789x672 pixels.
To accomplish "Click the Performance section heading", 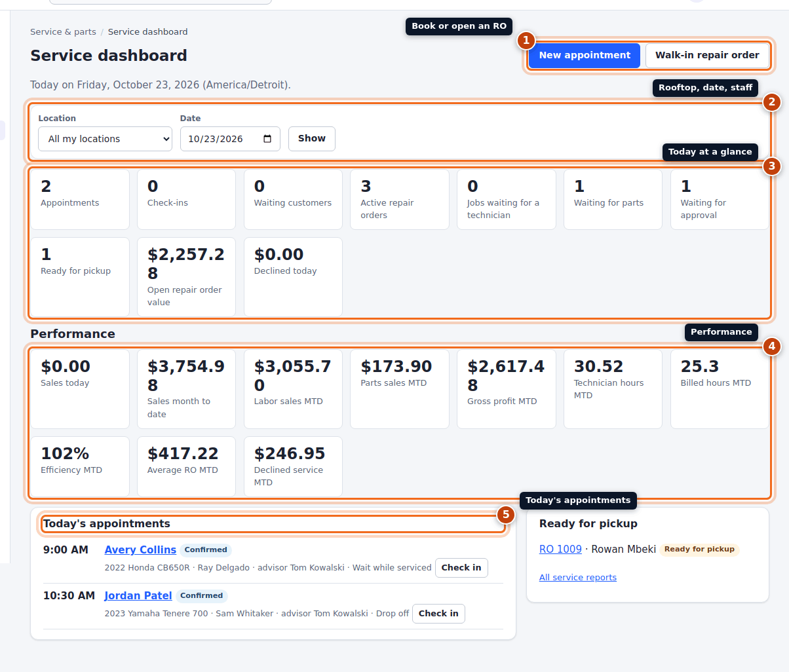I will 73,333.
